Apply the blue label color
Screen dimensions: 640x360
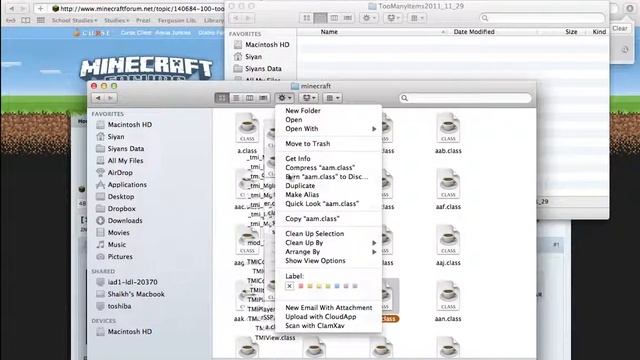pos(337,286)
